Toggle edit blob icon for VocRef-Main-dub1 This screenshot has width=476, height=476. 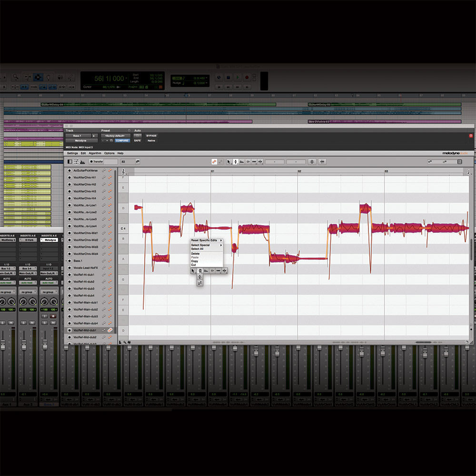110,303
